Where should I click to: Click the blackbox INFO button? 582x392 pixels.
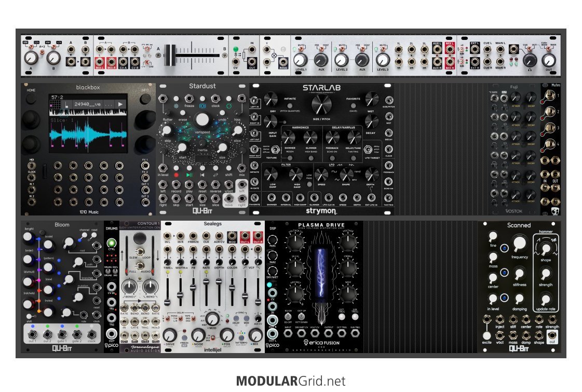[x=145, y=99]
